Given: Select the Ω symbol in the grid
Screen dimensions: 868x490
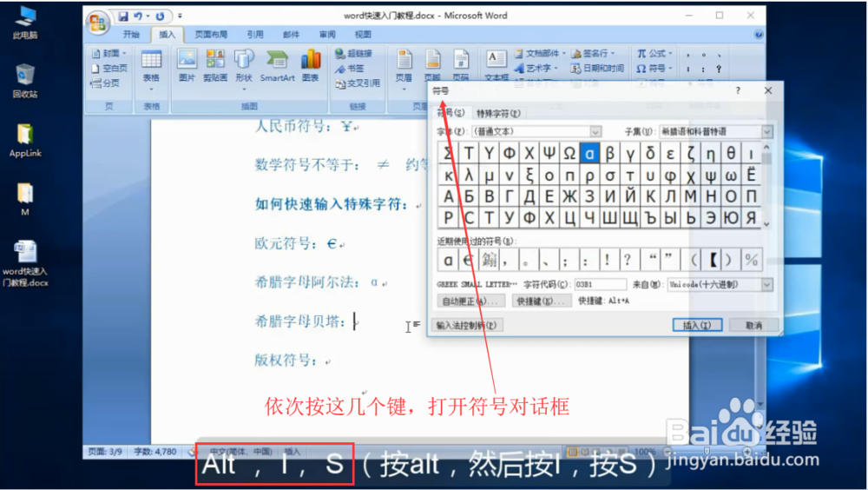Looking at the screenshot, I should point(569,153).
